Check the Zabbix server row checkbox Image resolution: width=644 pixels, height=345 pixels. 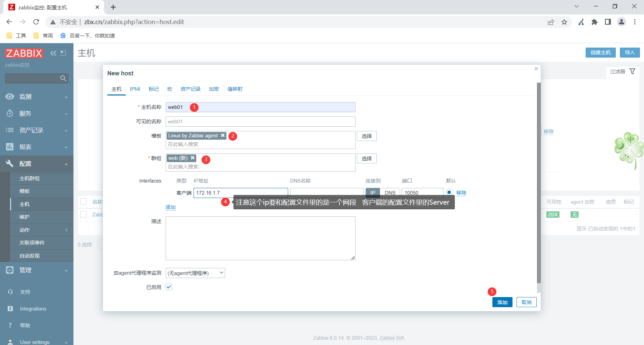tap(84, 214)
